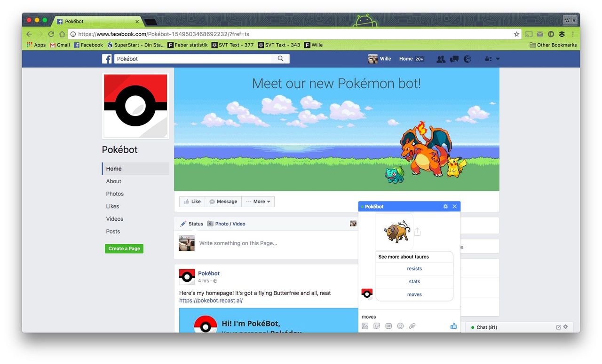
Task: Bookmark this page with star icon
Action: [x=516, y=34]
